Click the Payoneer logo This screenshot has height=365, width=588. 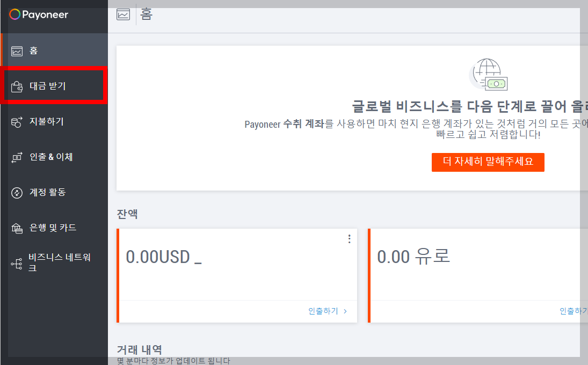[39, 15]
